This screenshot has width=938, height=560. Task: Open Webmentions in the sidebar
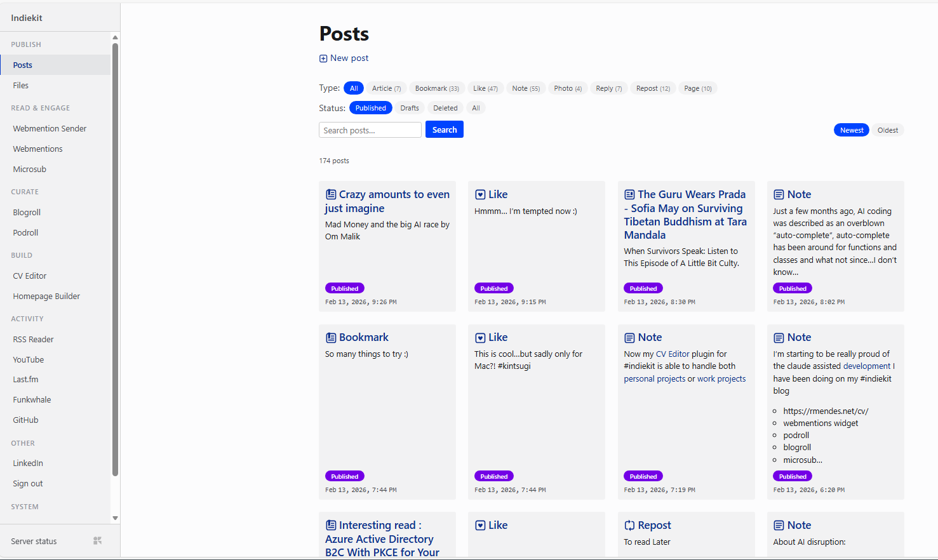(x=38, y=149)
